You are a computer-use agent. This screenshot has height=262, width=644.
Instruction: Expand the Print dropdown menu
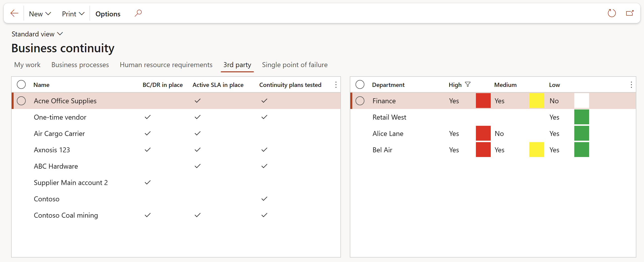pos(73,14)
